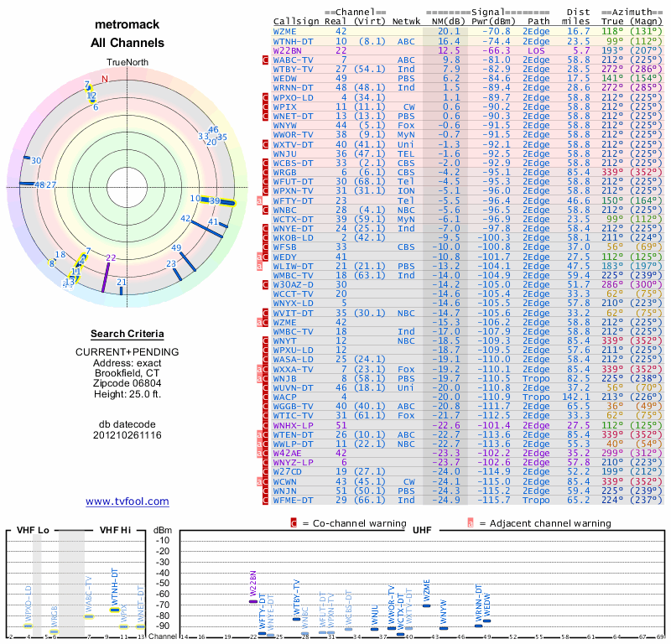
Task: Click co-channel warning icon beside WABC-TV
Action: [266, 60]
